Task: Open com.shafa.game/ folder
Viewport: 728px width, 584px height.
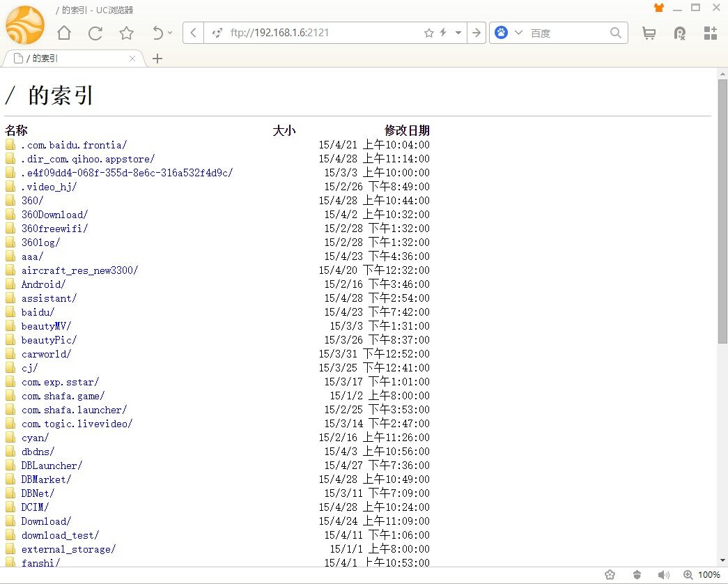Action: (63, 396)
